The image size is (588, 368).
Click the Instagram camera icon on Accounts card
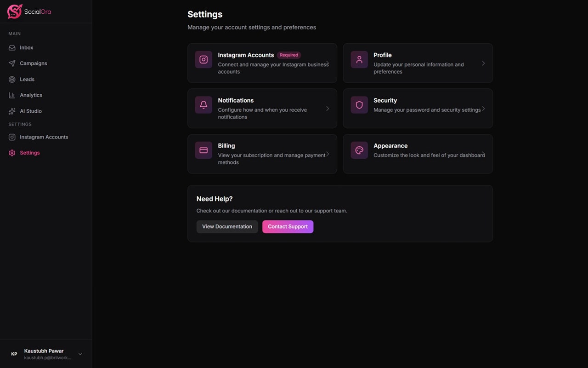coord(203,59)
